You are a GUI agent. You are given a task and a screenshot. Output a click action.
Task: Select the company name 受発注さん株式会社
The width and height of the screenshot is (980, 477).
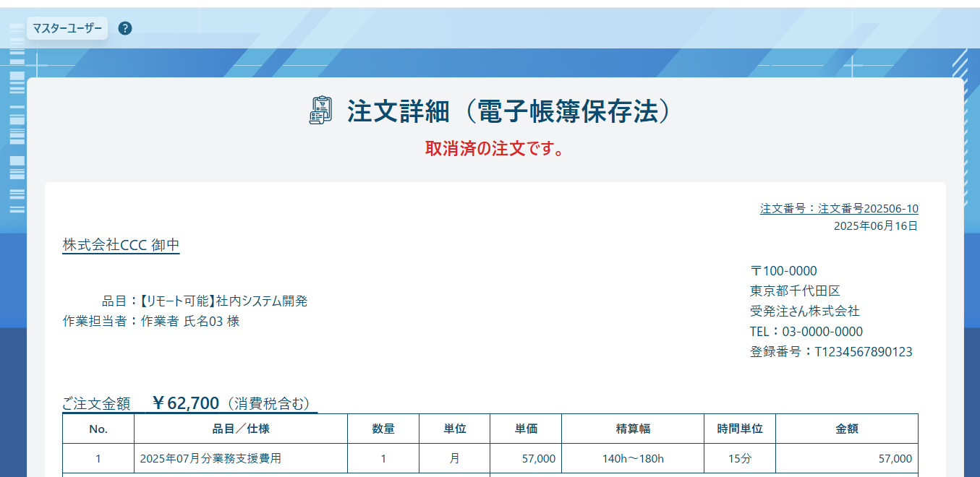point(805,311)
